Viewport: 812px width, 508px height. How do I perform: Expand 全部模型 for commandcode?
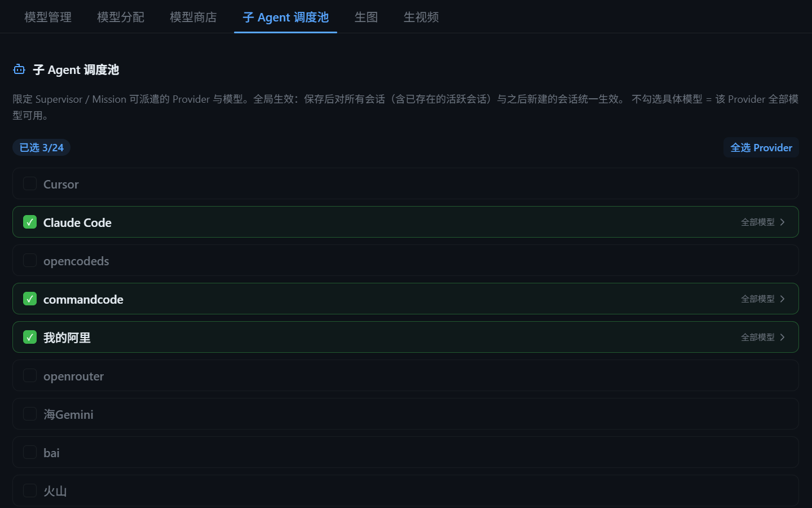(x=763, y=299)
